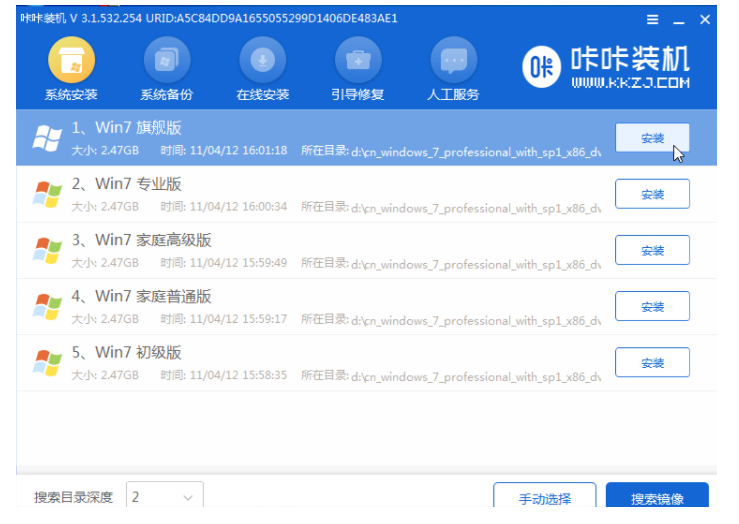Click the 搜索镜像 search image button
The height and width of the screenshot is (524, 739).
coord(657,495)
